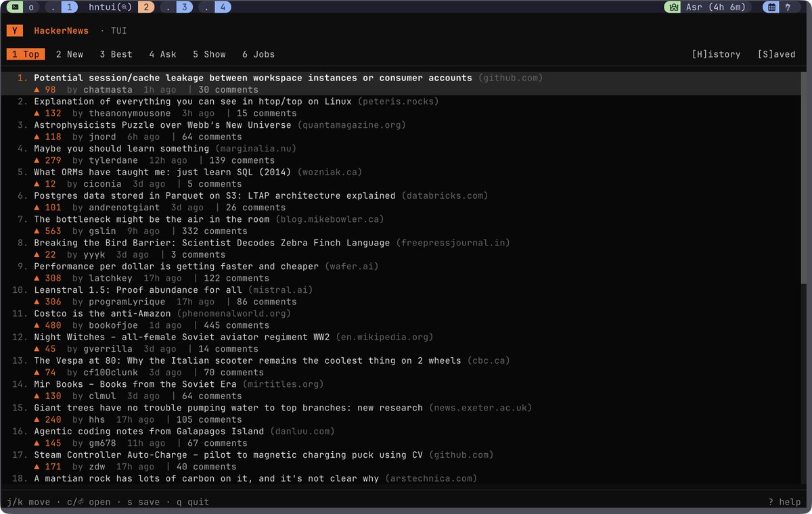Switch to terminal window tab numbered 1

pos(63,7)
